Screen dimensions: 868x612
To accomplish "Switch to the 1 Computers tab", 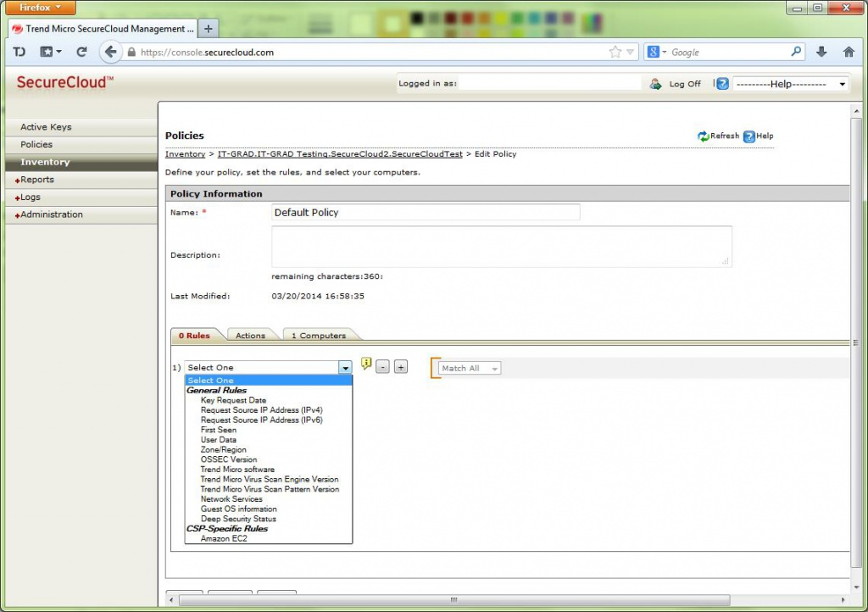I will pos(319,336).
